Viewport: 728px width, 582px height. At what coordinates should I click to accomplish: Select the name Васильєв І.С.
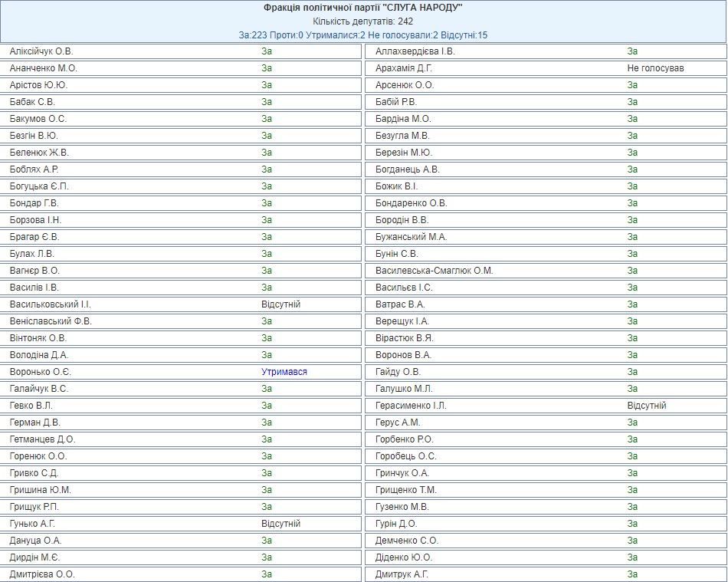[404, 288]
